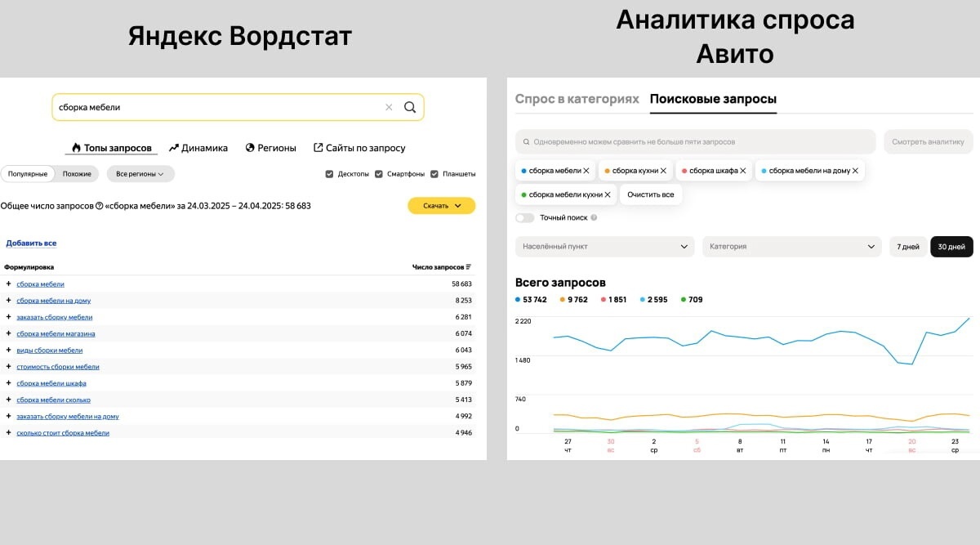Click the Формулировка column header
The height and width of the screenshot is (545, 980).
29,267
